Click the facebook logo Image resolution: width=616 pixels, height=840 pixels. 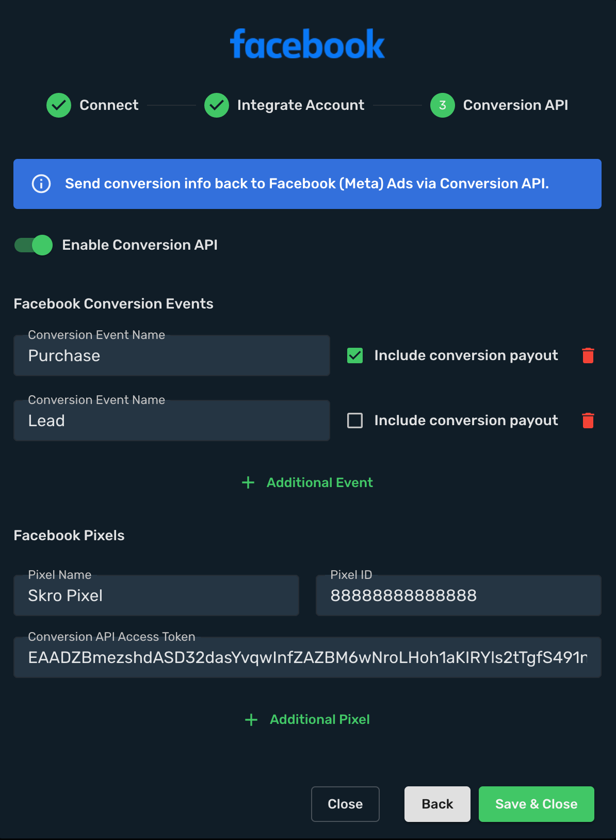[x=307, y=44]
